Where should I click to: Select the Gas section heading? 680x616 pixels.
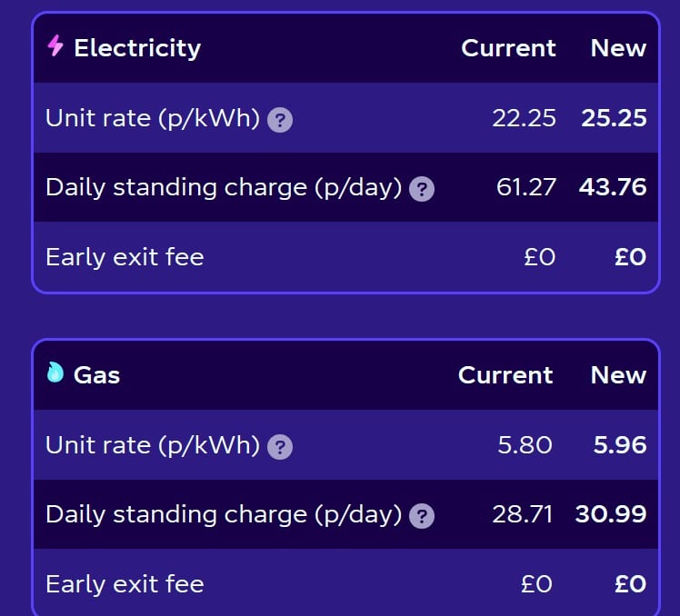pos(96,375)
